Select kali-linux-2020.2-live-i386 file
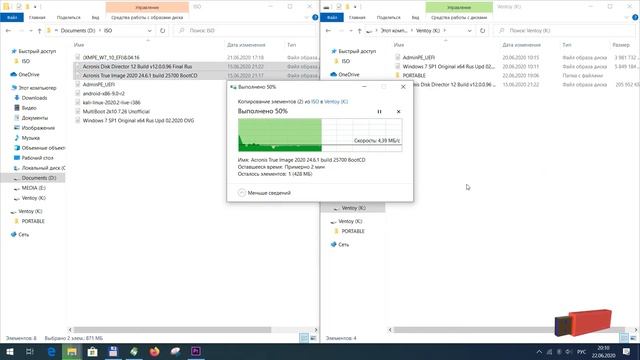 point(111,102)
